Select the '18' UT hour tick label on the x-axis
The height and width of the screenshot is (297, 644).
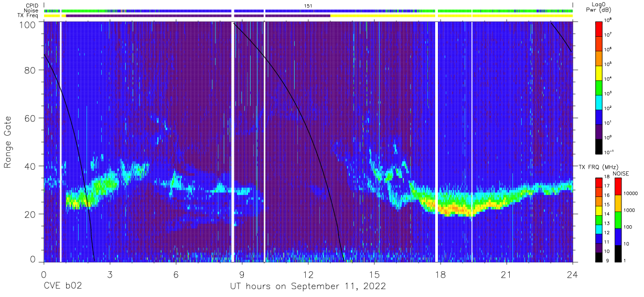tap(441, 274)
